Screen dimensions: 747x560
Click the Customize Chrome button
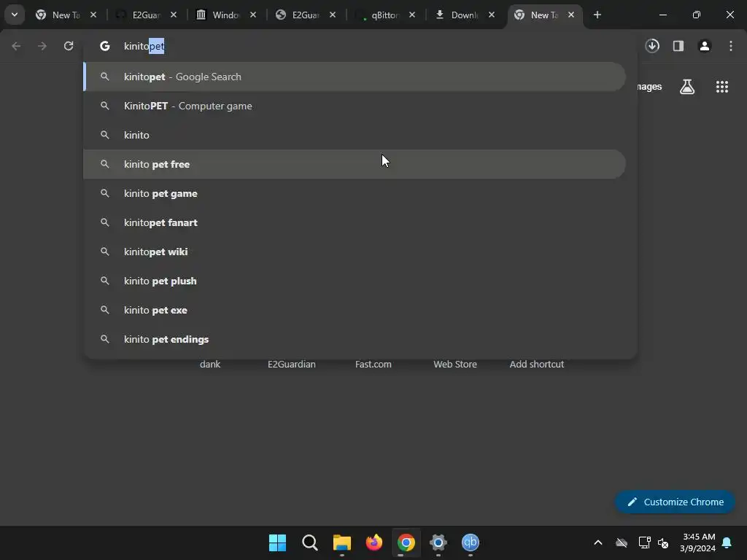click(x=675, y=502)
